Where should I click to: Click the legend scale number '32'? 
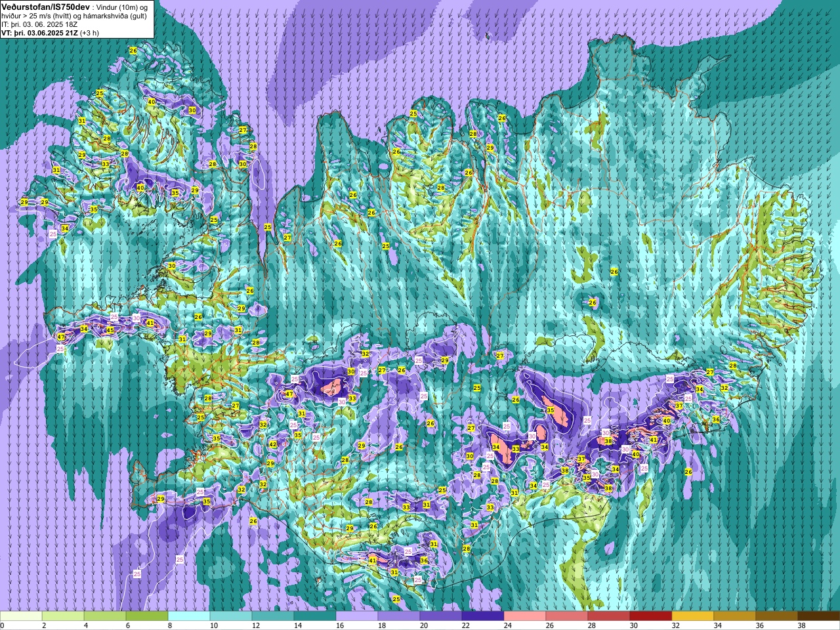[x=675, y=625]
